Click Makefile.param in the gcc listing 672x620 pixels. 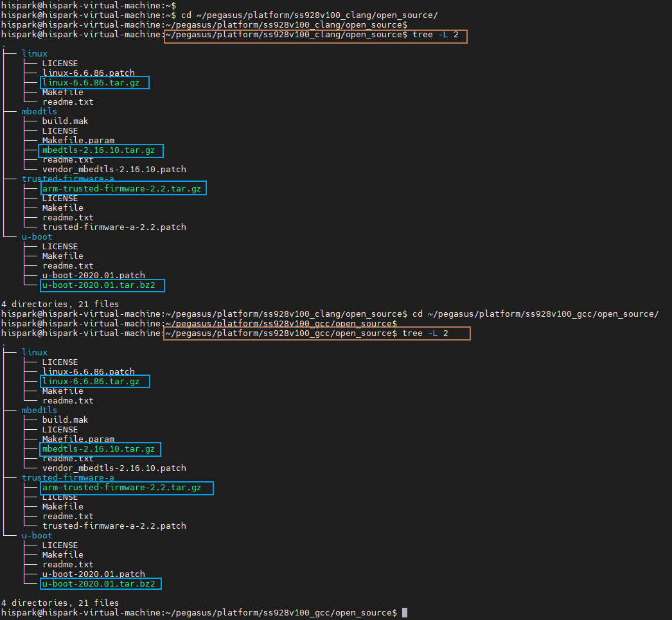point(78,439)
